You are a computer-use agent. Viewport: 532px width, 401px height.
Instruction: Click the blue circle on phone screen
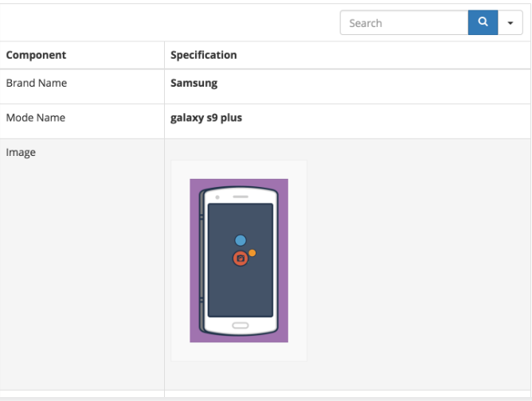241,240
